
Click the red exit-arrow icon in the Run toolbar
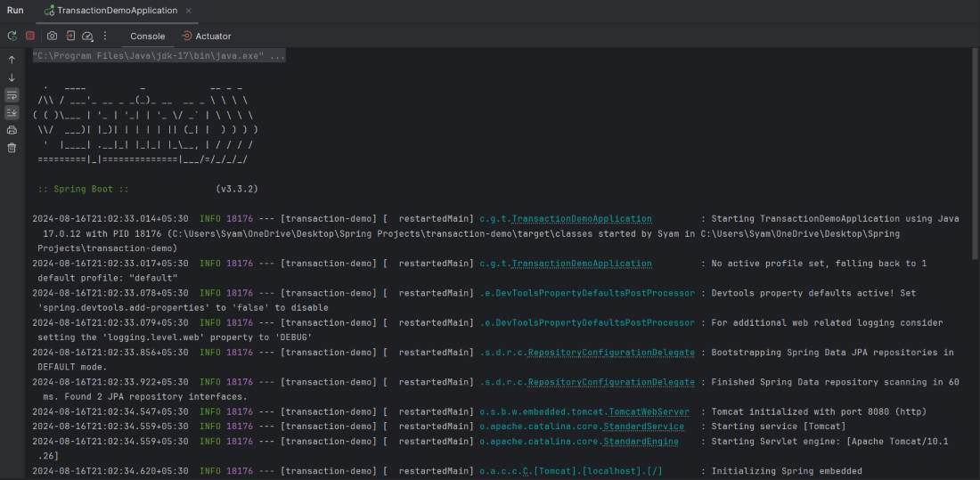point(70,36)
